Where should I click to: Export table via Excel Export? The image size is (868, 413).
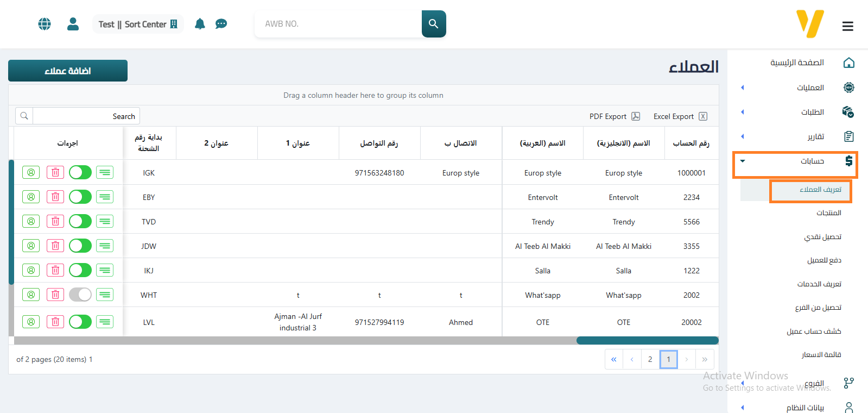680,116
